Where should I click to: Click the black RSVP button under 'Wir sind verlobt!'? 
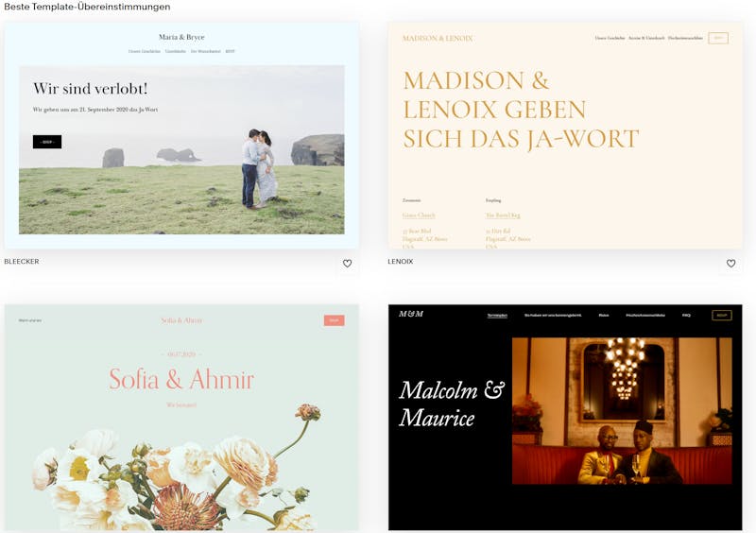[x=47, y=142]
